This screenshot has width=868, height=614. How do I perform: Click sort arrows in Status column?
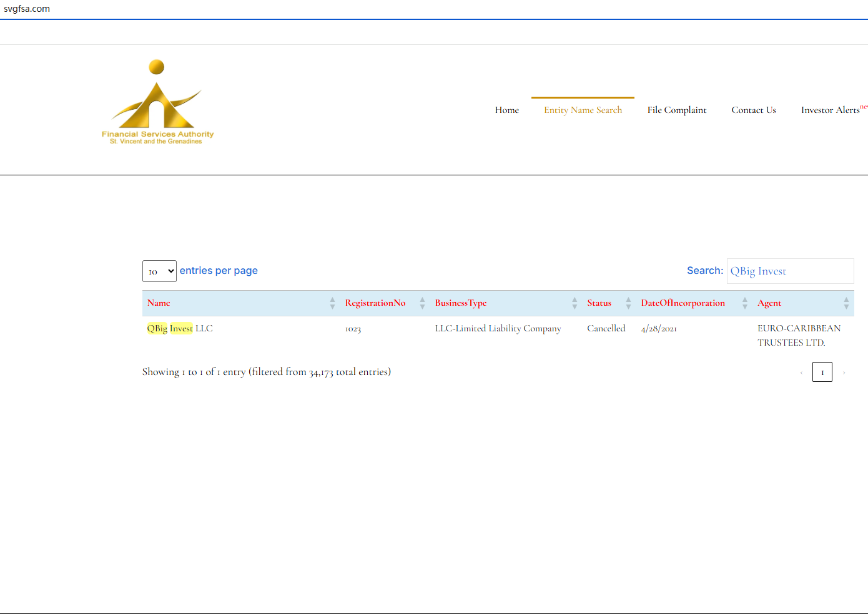coord(628,303)
